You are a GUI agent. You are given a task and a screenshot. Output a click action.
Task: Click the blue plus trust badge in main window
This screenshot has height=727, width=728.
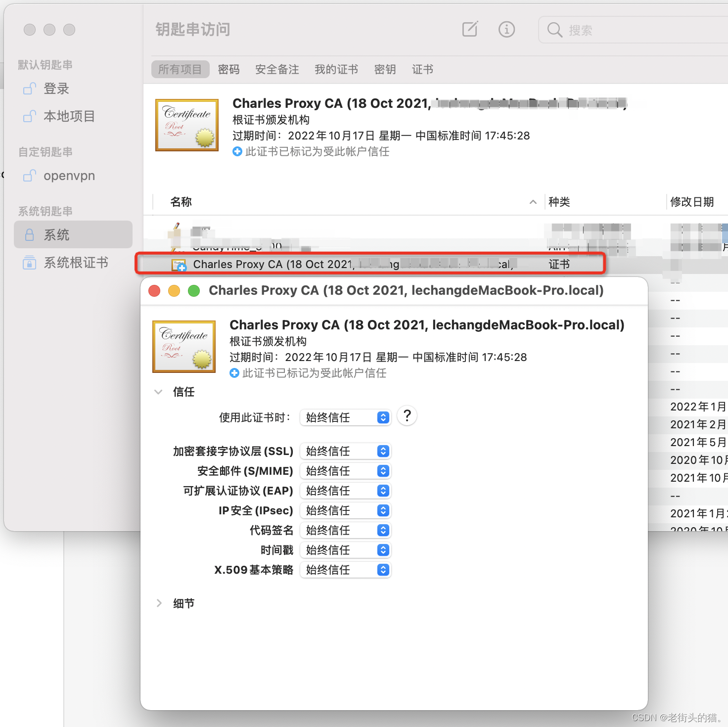tap(237, 151)
